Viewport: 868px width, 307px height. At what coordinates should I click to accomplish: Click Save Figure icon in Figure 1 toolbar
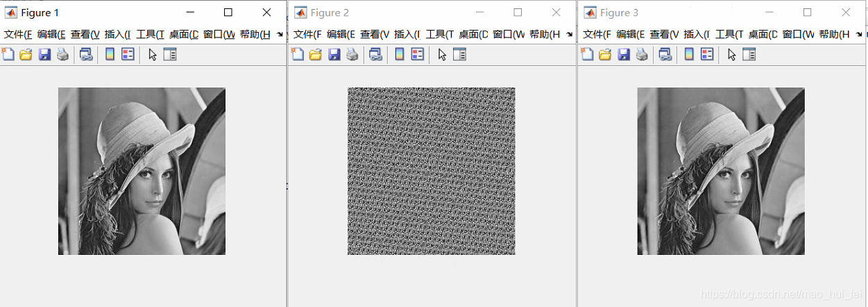pos(44,54)
